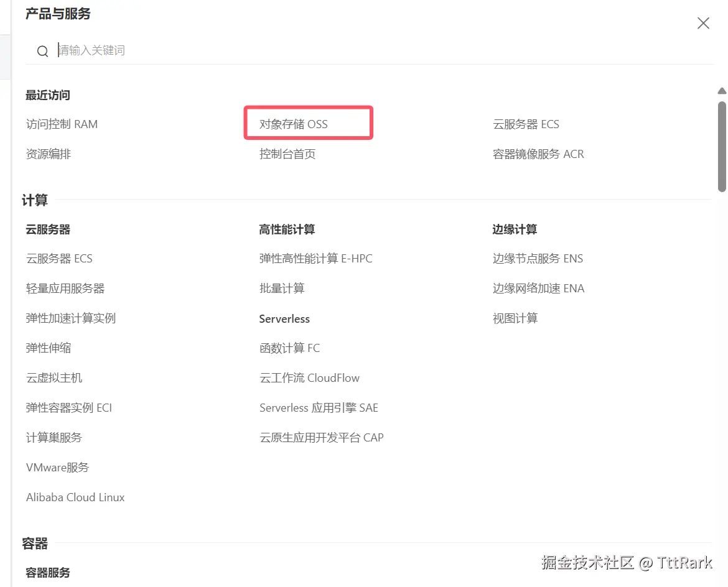The image size is (728, 587).
Task: Open 云工作流 CloudFlow
Action: [x=309, y=377]
